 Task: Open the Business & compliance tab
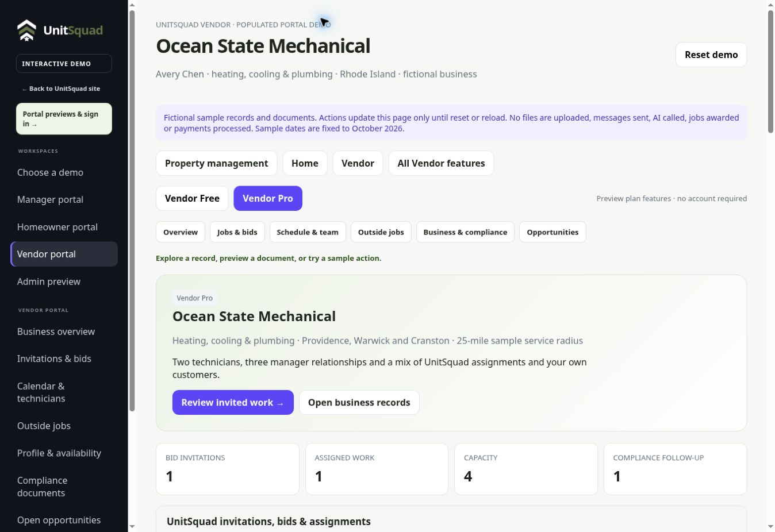[x=465, y=232]
